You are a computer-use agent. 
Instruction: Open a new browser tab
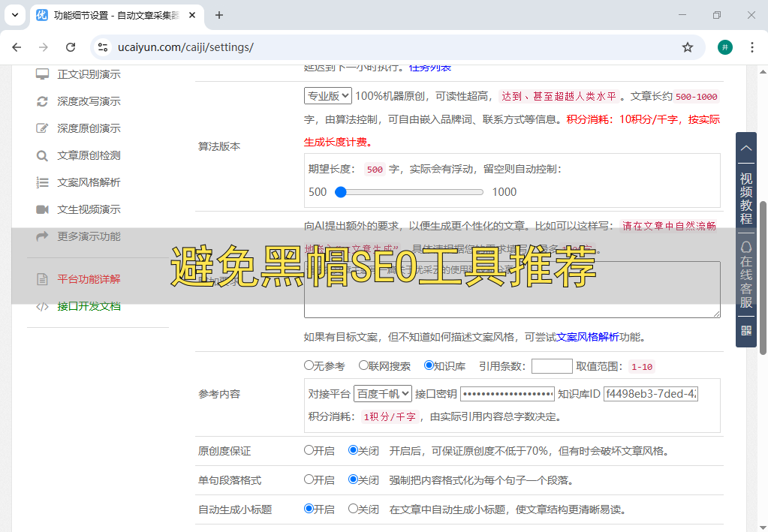coord(219,15)
